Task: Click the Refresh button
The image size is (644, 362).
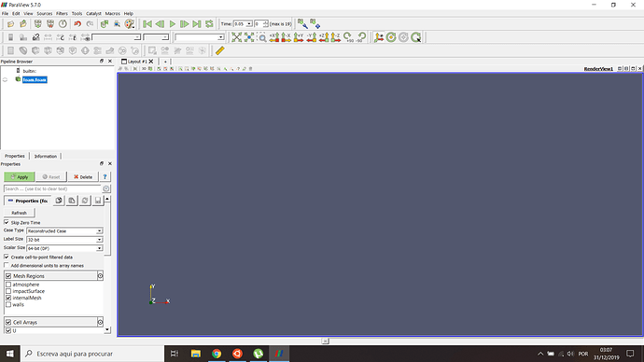Action: (19, 213)
